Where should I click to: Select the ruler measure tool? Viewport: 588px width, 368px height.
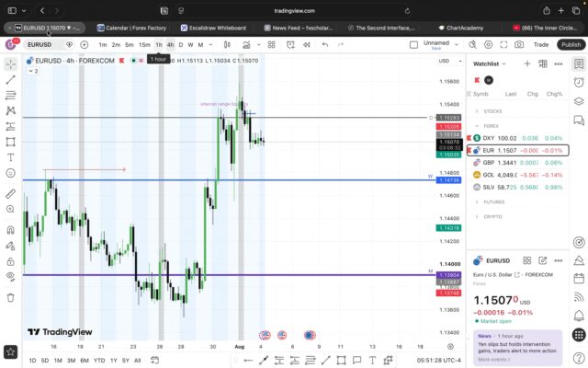[10, 194]
